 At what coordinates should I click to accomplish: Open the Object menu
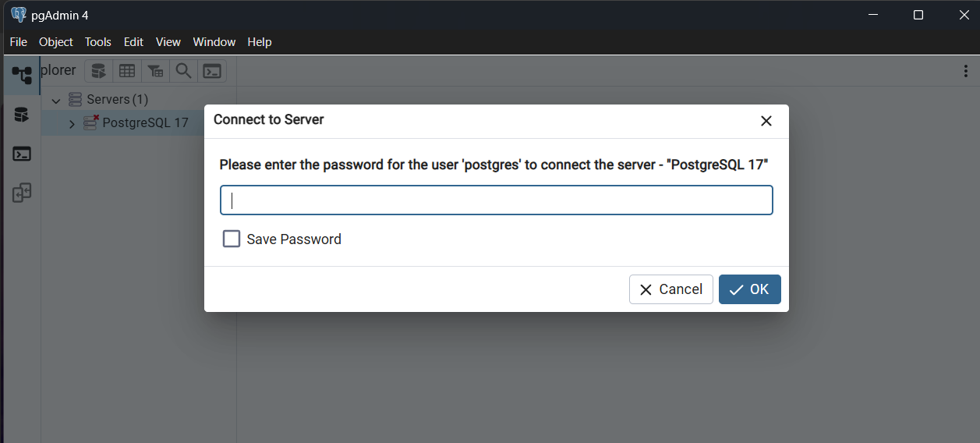(x=55, y=42)
